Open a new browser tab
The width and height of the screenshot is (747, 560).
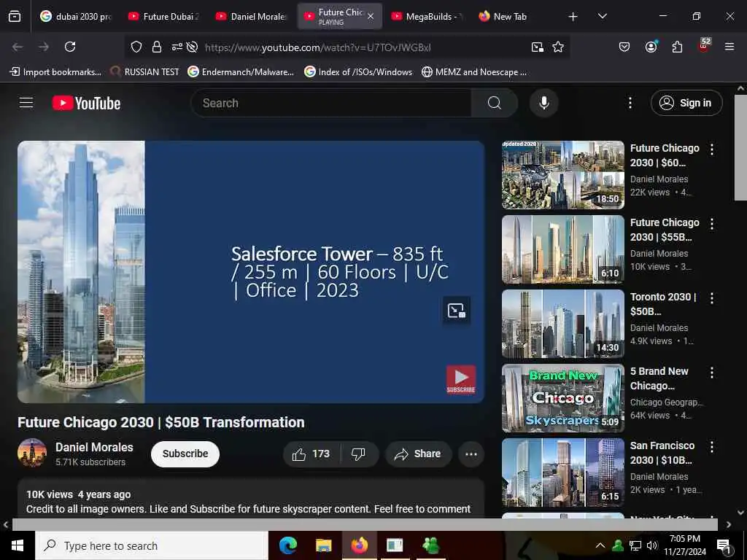pos(573,17)
